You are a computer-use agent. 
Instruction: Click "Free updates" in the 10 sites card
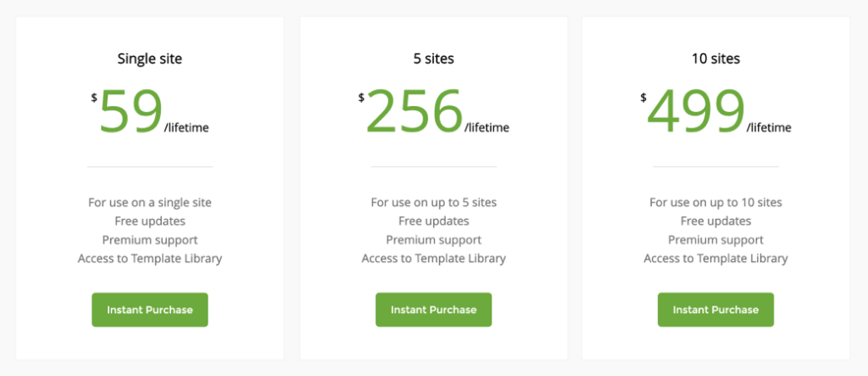[x=715, y=222]
